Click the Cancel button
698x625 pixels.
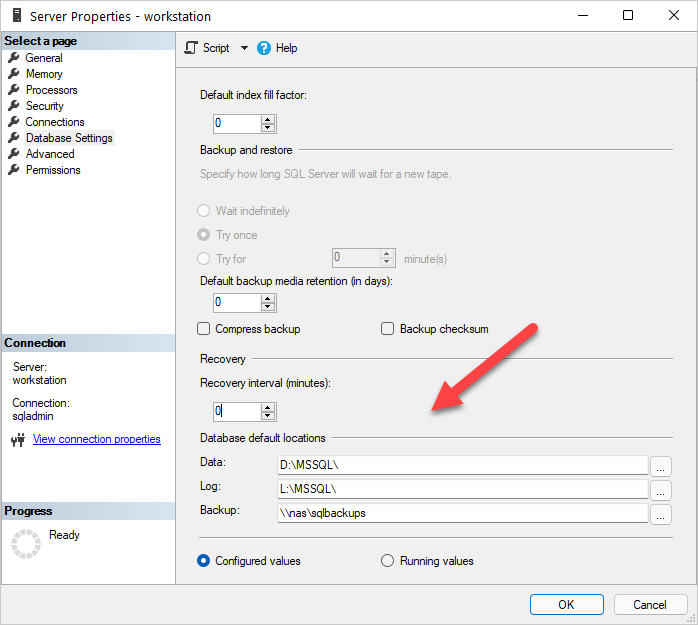(650, 605)
